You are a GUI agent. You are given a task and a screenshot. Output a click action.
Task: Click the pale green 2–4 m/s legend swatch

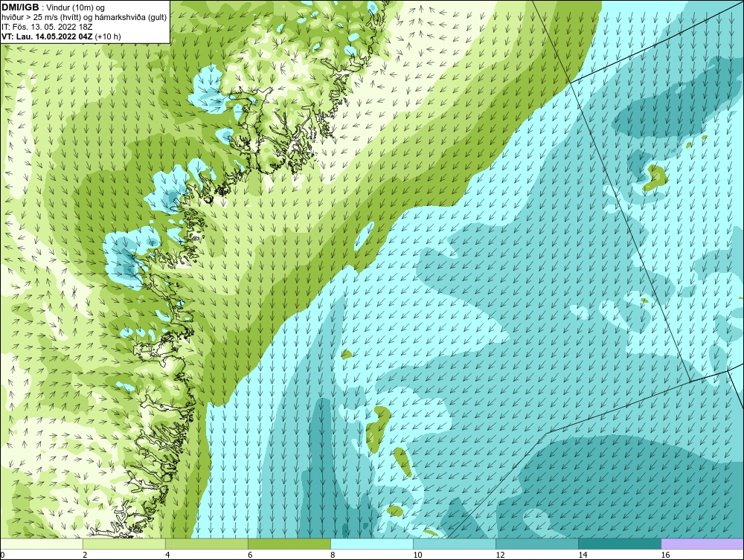click(124, 544)
